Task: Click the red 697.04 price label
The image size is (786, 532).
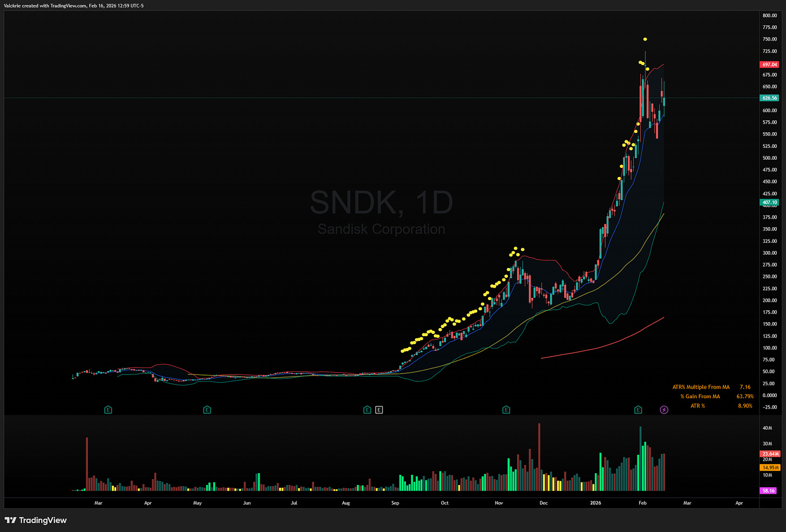Action: [x=769, y=64]
